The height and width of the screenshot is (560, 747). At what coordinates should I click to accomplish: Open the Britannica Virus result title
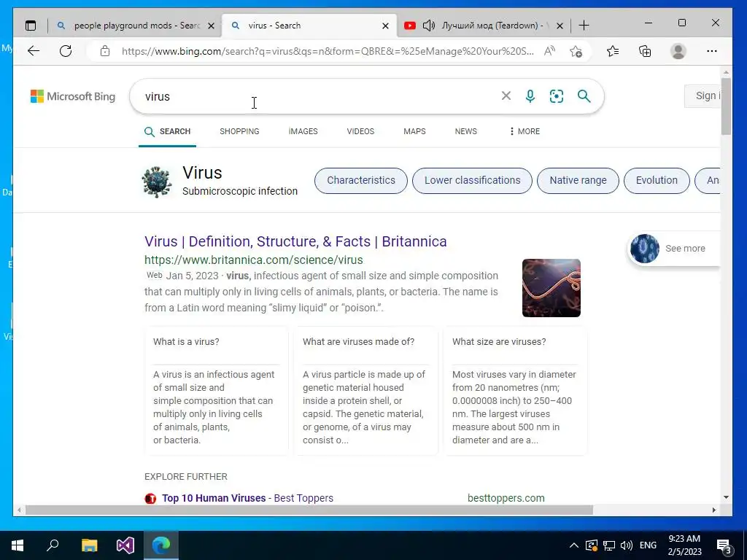295,241
